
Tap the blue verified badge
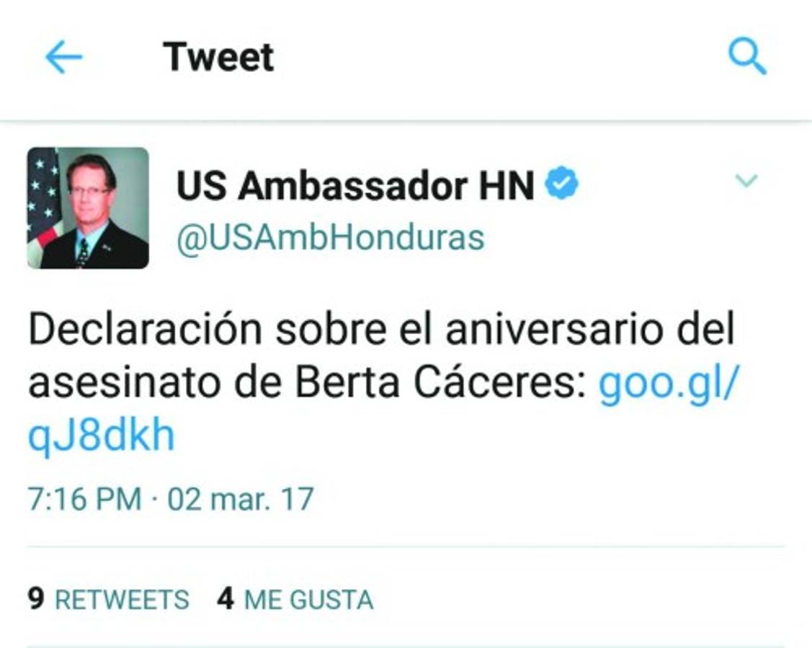tap(562, 183)
